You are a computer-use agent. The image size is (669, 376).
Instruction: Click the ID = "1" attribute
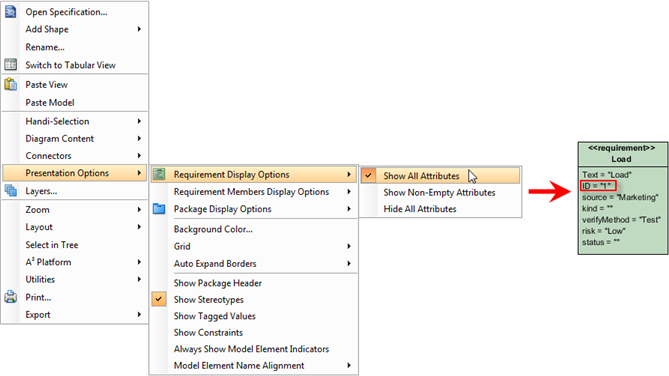598,186
